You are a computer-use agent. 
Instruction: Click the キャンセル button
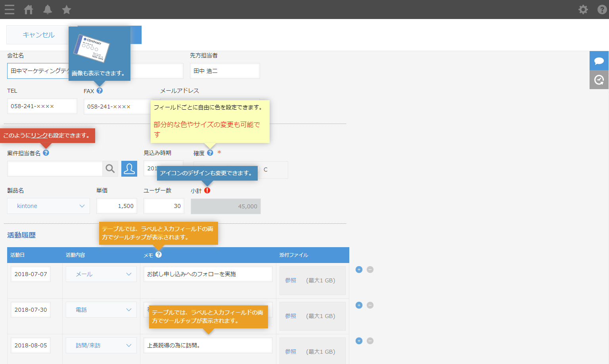[38, 34]
